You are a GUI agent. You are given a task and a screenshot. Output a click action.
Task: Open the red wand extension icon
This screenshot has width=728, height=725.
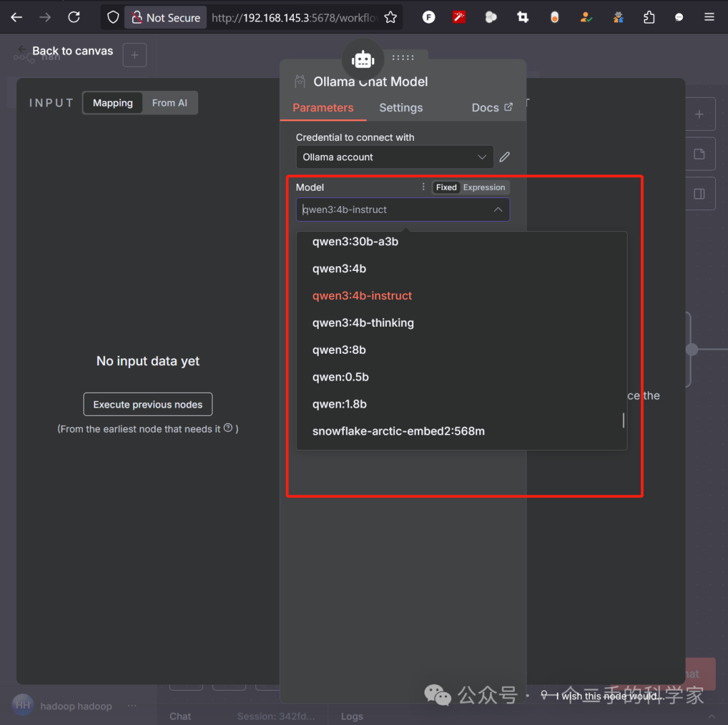459,18
